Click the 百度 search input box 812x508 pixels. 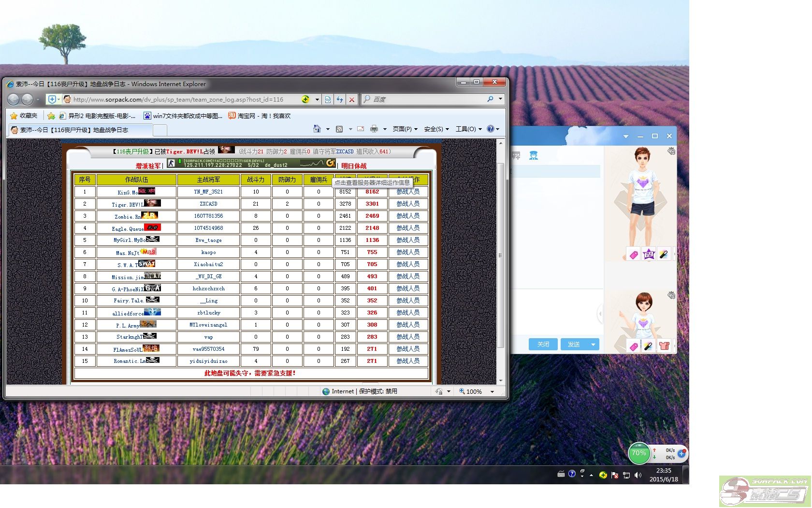pos(425,99)
